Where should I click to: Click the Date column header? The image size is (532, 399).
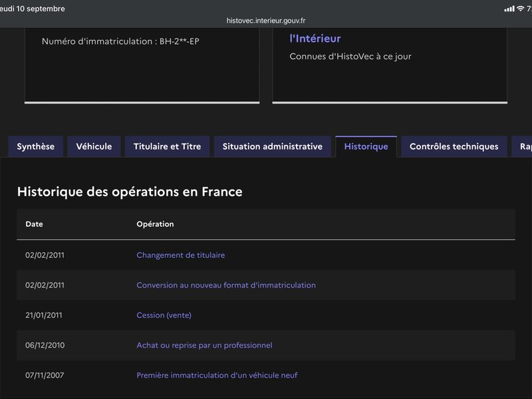tap(35, 224)
